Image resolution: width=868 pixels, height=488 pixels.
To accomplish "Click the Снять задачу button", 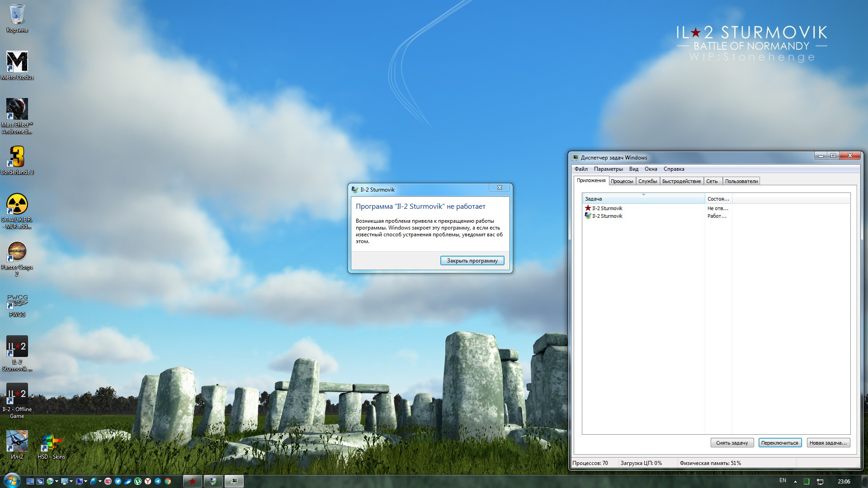I will 732,443.
